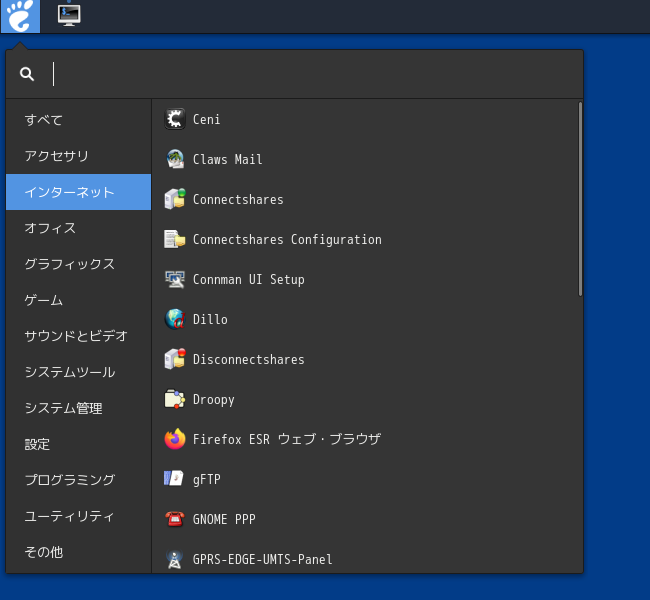
Task: Click the GPRS-EDGE-UMTS-Panel antenna icon
Action: [175, 559]
